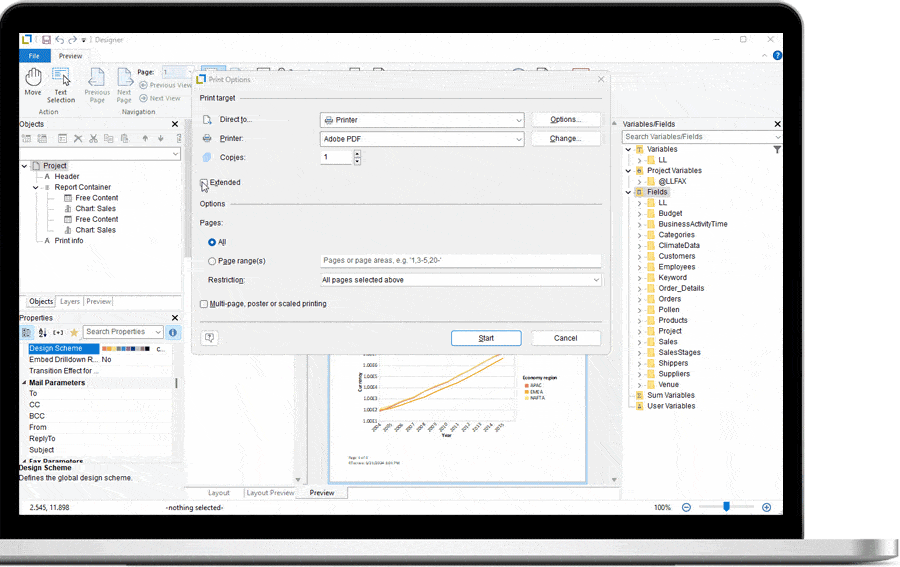Open the Search Properties dropdown

(158, 332)
